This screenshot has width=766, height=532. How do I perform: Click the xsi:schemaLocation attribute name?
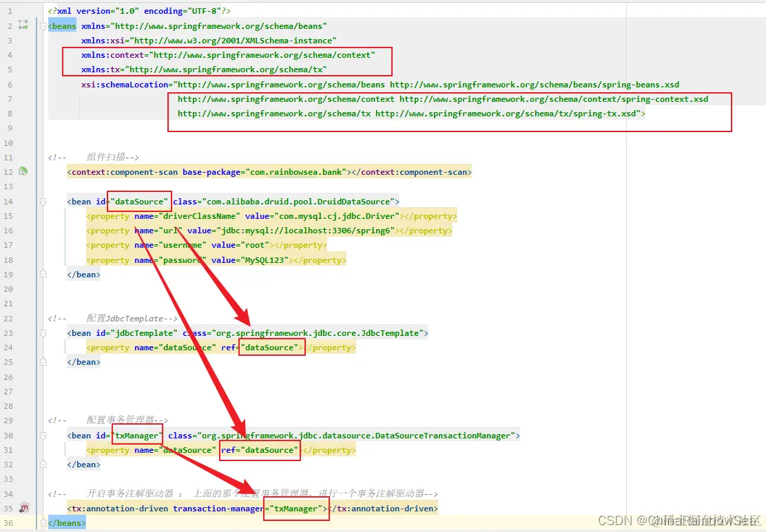point(125,85)
